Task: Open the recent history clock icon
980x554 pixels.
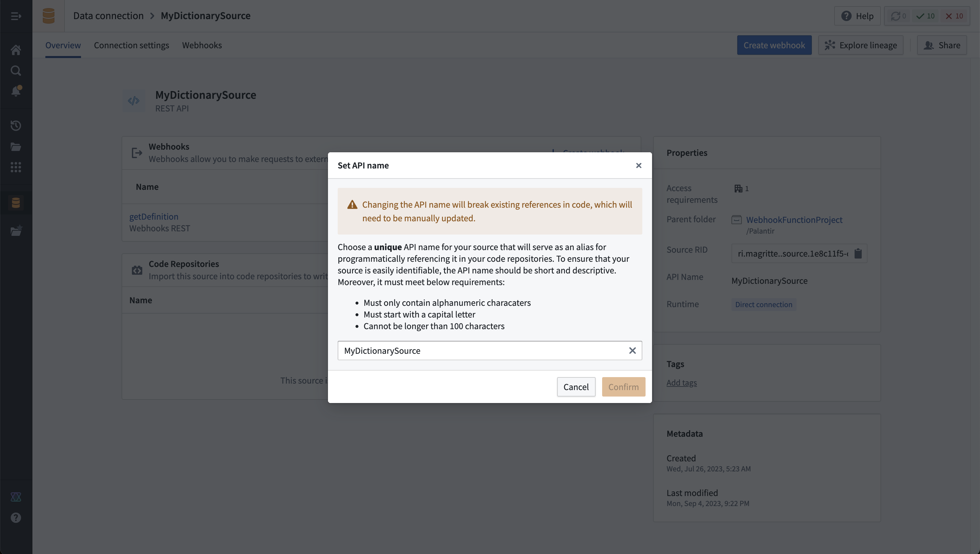Action: click(16, 126)
